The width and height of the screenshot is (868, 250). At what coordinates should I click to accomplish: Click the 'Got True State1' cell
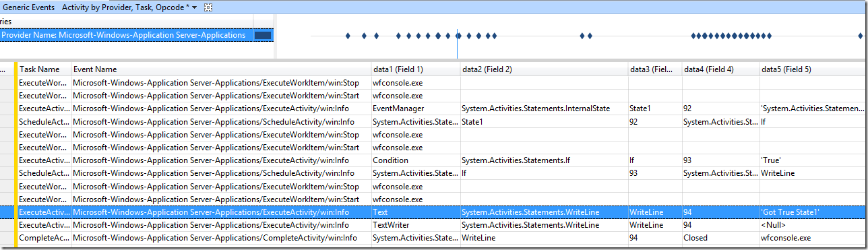click(x=813, y=212)
